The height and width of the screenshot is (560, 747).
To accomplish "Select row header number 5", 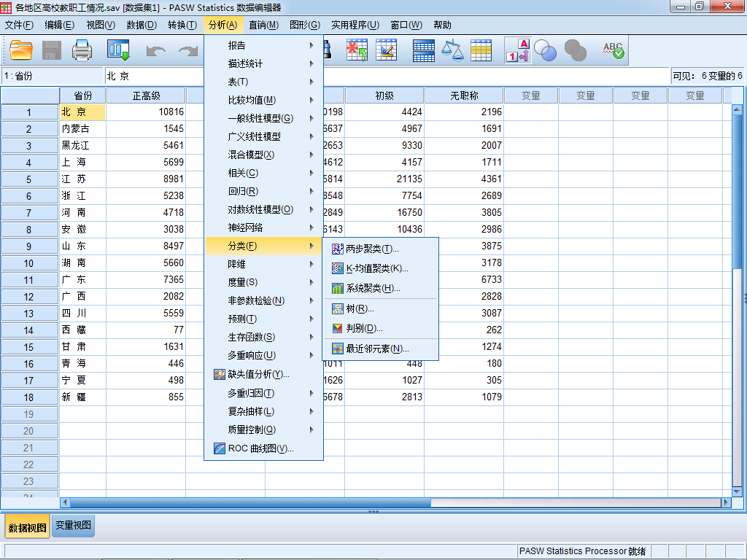I will (29, 179).
